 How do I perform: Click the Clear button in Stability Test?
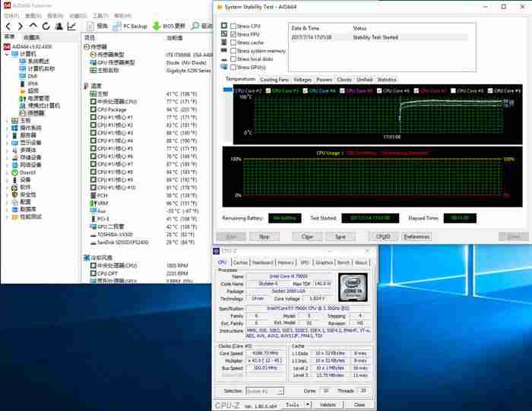[x=307, y=237]
